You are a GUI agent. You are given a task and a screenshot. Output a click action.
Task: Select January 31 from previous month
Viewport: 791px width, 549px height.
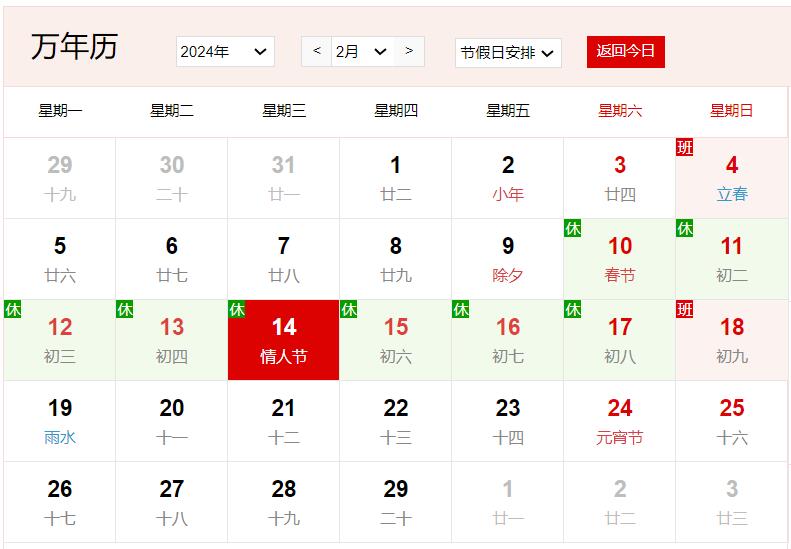[x=284, y=178]
